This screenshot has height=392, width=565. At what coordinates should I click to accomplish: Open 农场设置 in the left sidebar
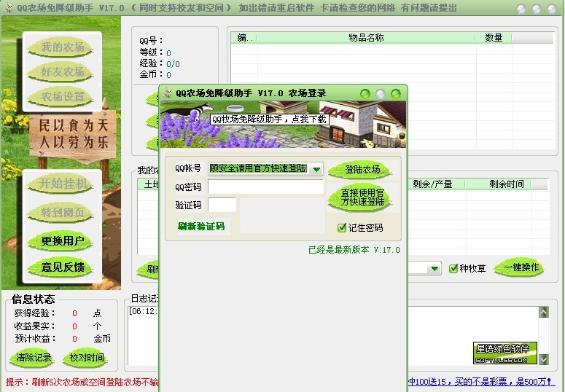point(61,97)
